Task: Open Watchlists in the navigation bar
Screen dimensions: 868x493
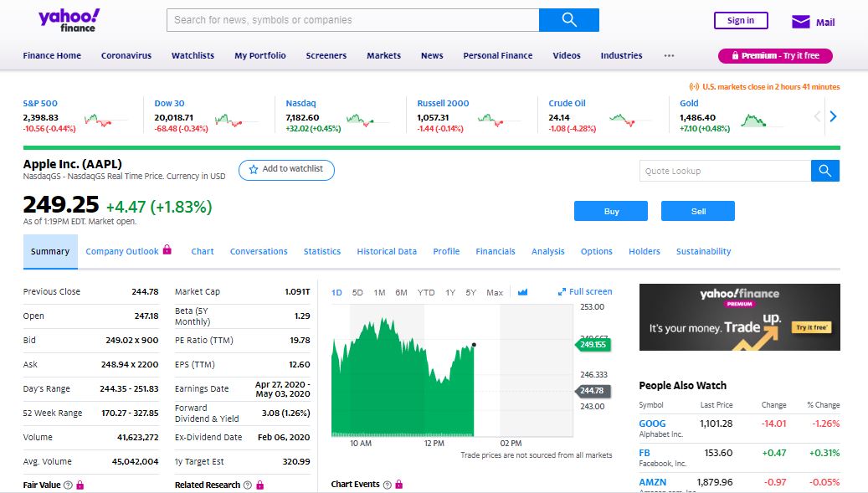Action: click(x=193, y=55)
